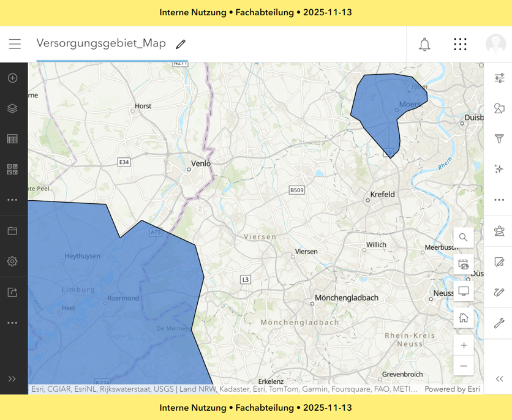Screen dimensions: 512x420
Task: Open the user profile avatar
Action: coord(495,44)
